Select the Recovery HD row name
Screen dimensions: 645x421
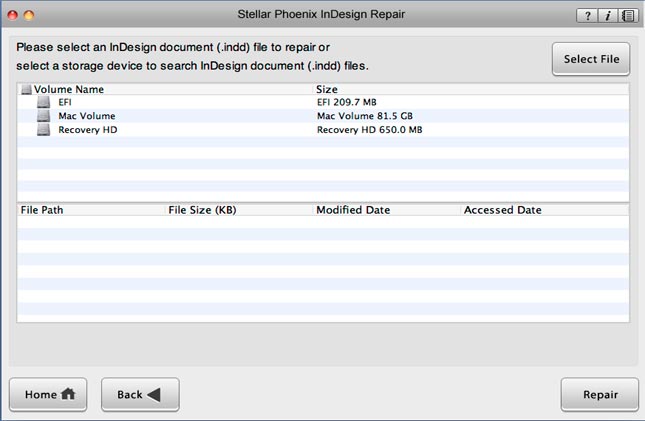pos(88,130)
